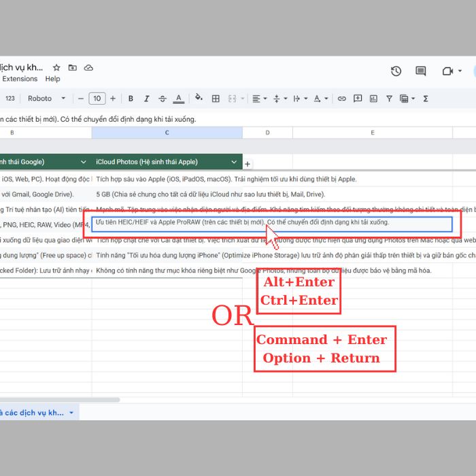Select cell containing 'PNG, HEIC, RAW, Video'
The height and width of the screenshot is (476, 476).
coord(46,224)
